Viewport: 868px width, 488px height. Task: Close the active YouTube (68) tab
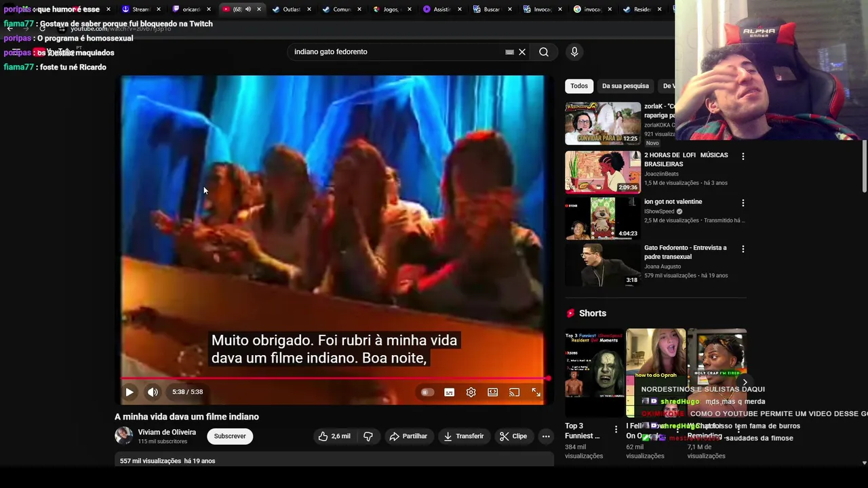(259, 9)
